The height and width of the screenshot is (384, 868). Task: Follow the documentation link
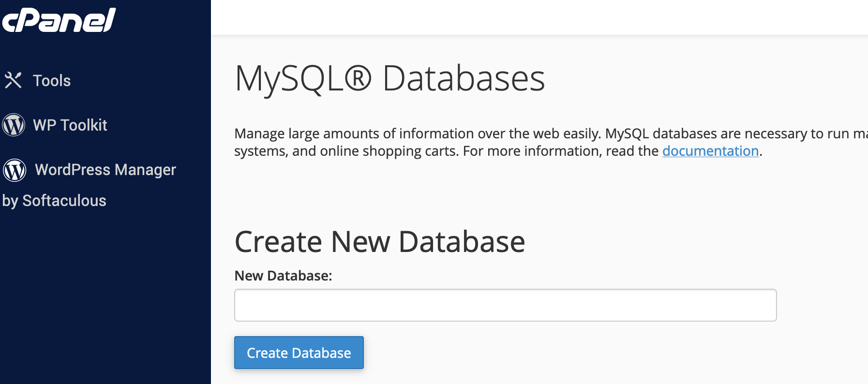pyautogui.click(x=710, y=151)
